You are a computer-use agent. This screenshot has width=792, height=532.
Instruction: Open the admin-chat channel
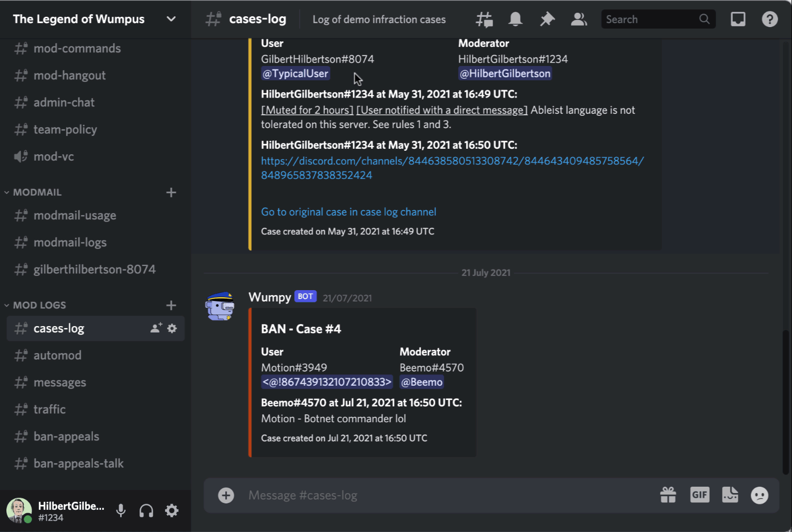(x=96, y=102)
